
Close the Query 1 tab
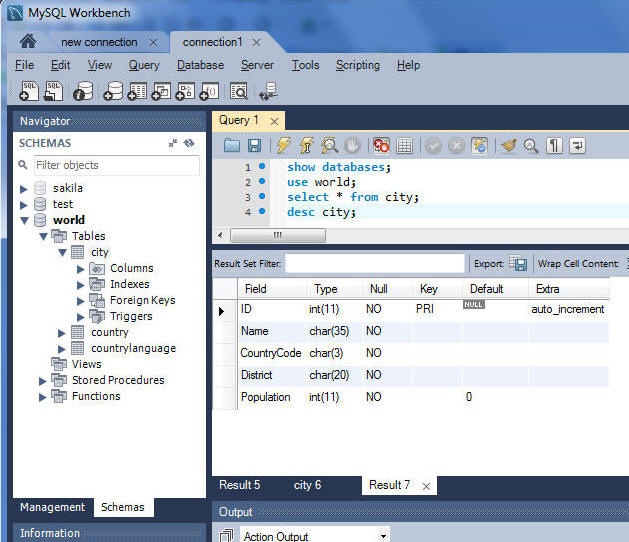pyautogui.click(x=274, y=121)
